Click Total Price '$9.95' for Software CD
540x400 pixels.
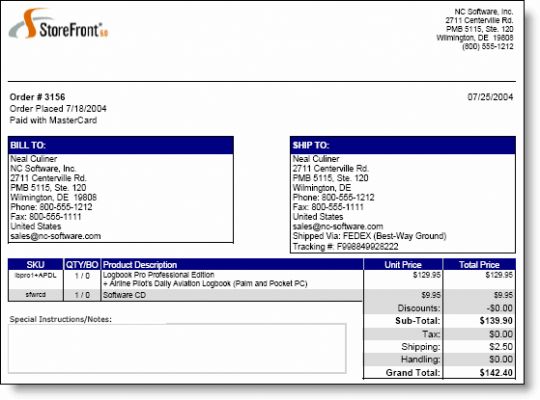point(503,295)
